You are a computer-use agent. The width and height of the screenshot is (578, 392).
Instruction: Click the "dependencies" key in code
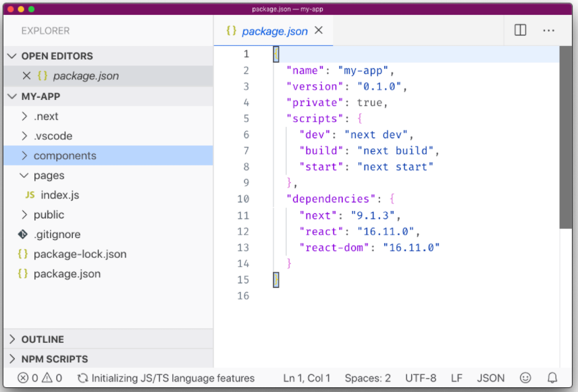[331, 199]
